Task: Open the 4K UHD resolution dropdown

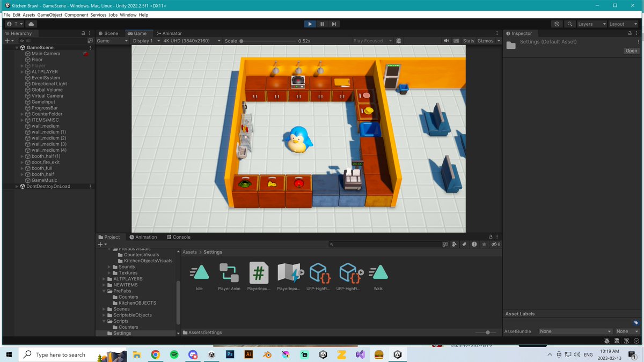Action: click(192, 41)
